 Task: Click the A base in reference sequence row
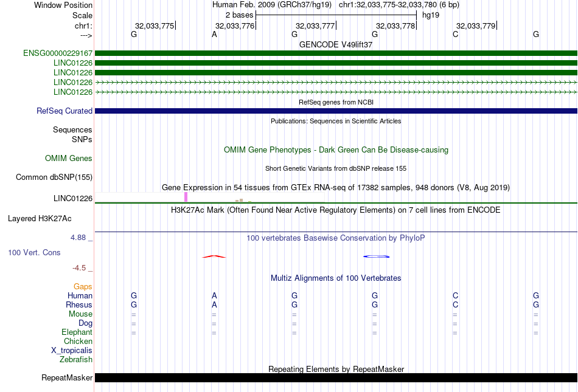(214, 35)
